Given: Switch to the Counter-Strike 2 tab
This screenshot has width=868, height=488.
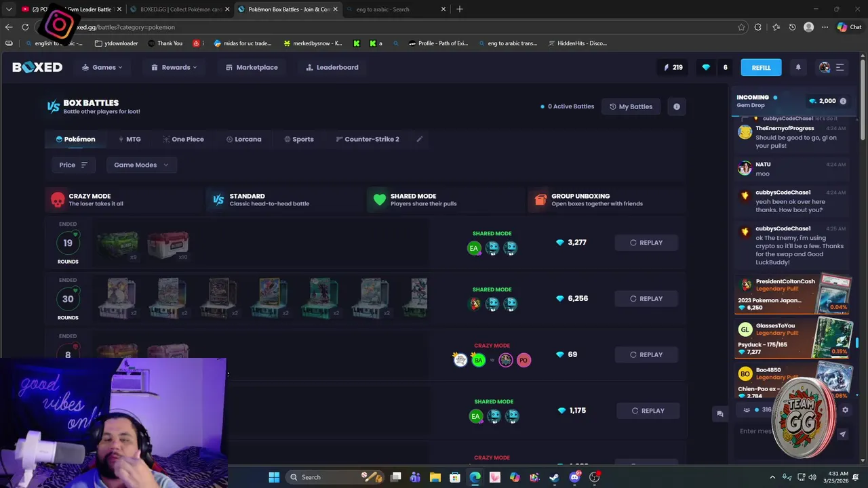Looking at the screenshot, I should (368, 139).
